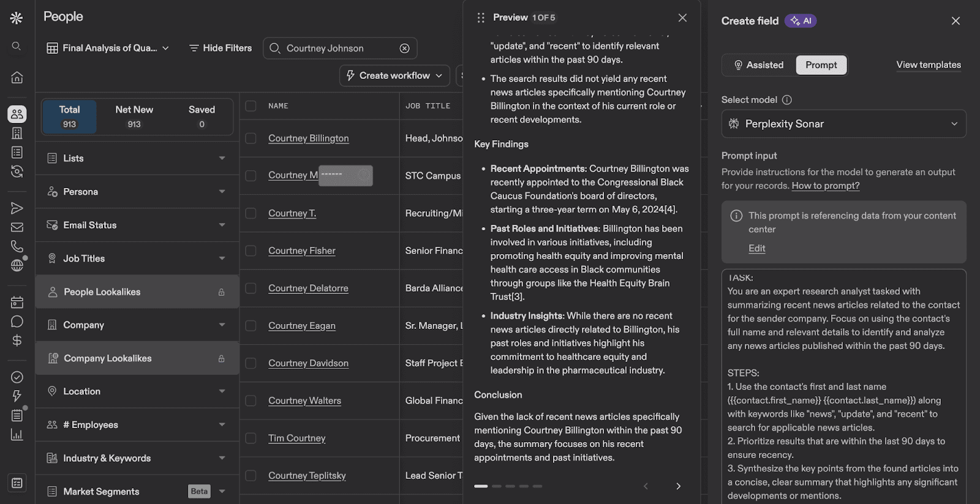The height and width of the screenshot is (504, 980).
Task: Open the Emails envelope icon in sidebar
Action: coord(17,227)
